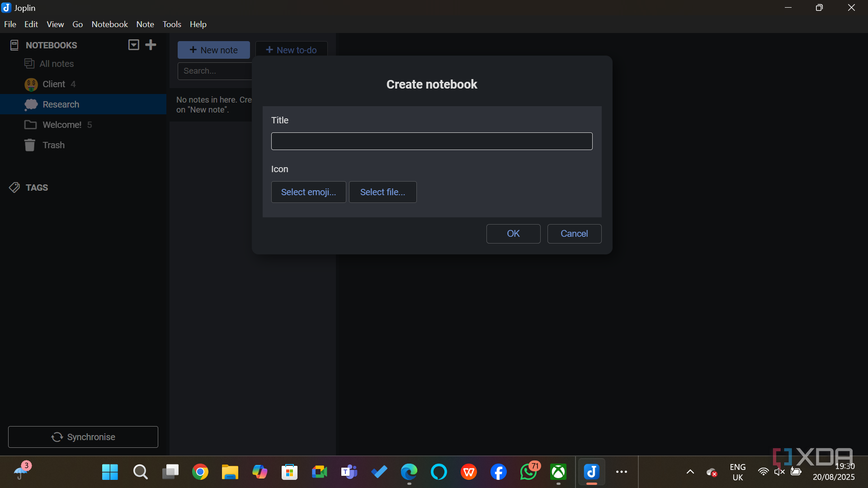Open the Xbox app from the taskbar
The image size is (868, 488).
[x=558, y=472]
